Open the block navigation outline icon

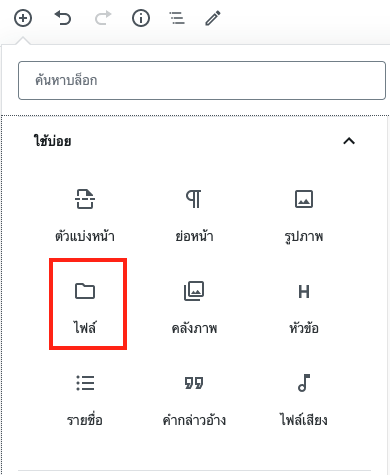click(x=177, y=18)
